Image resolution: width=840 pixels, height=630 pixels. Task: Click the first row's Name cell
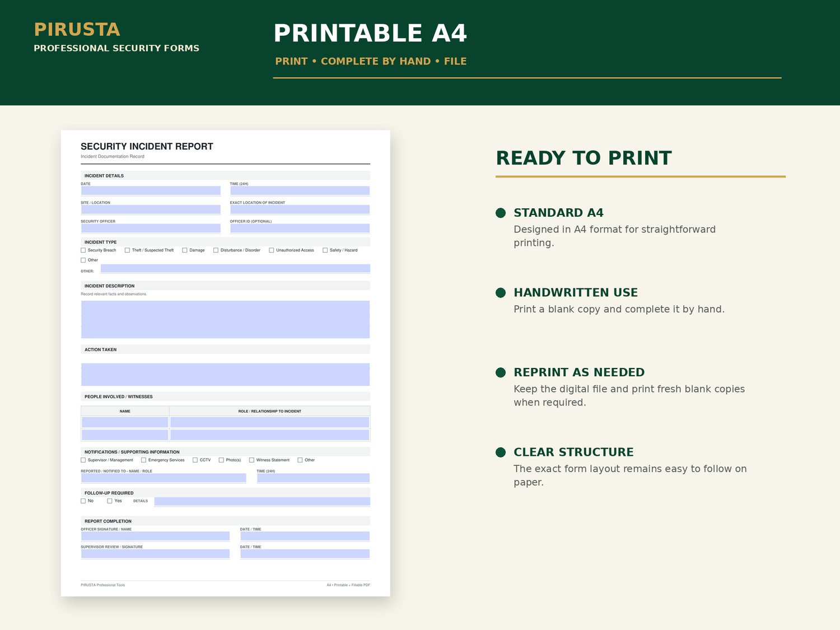pos(125,422)
